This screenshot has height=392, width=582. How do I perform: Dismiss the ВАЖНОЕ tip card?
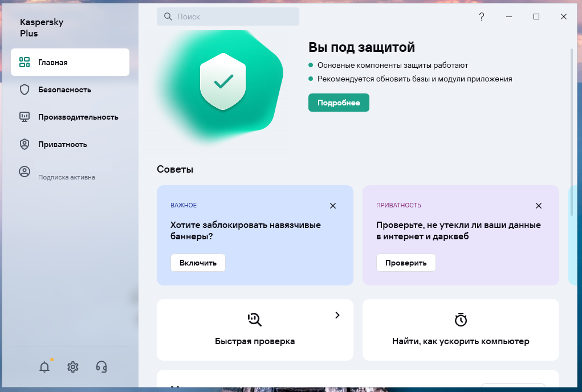click(x=333, y=206)
